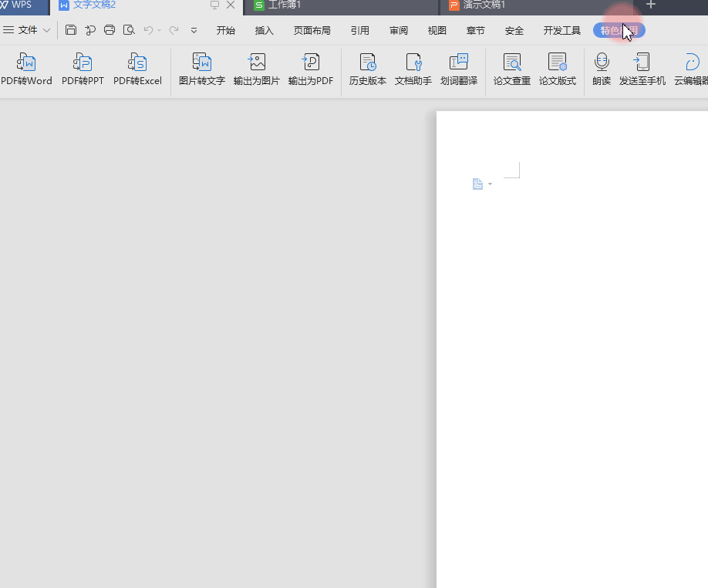Click the export-to-PDF quick access icon
The height and width of the screenshot is (588, 708).
click(x=90, y=30)
